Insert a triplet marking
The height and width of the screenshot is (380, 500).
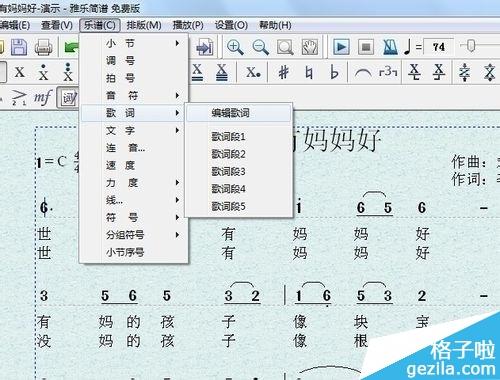pos(388,71)
